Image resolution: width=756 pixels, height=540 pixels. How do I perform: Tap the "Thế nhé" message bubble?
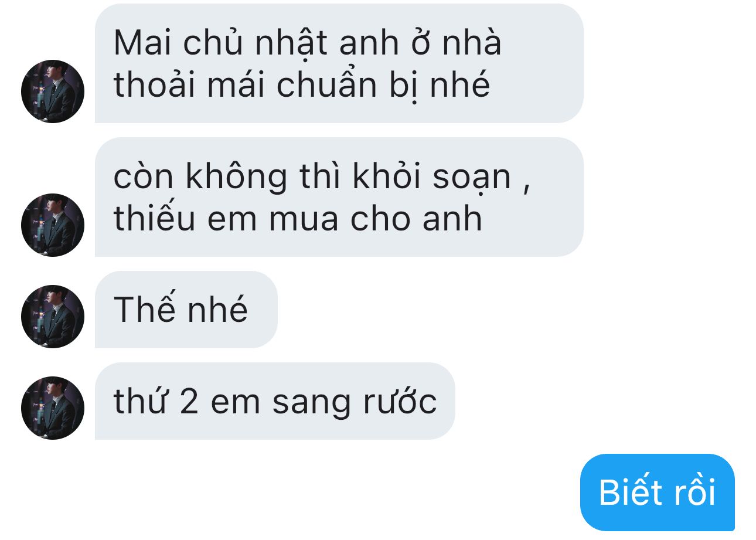tap(186, 310)
